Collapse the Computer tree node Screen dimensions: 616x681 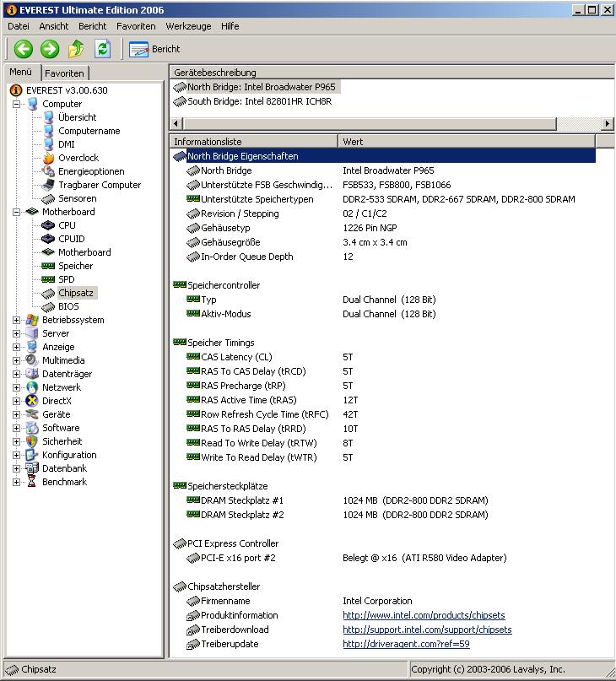coord(16,104)
